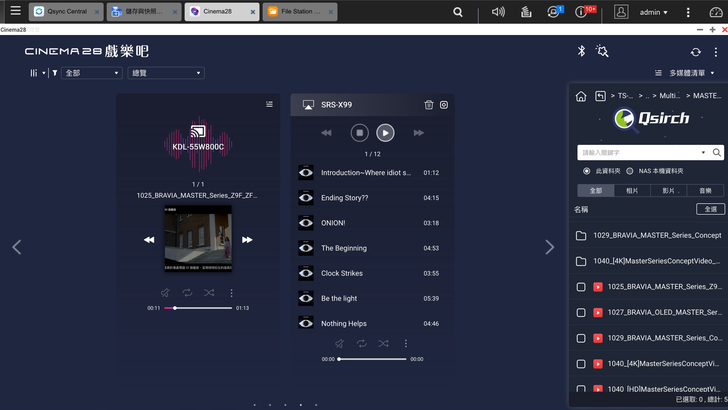Open the dashboard gauge icon
Image resolution: width=728 pixels, height=410 pixels.
pos(716,12)
